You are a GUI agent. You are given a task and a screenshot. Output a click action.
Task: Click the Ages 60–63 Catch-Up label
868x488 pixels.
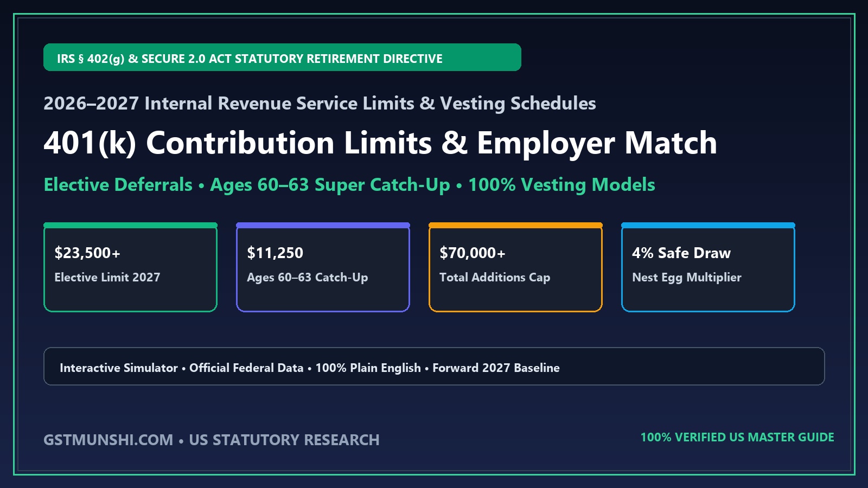coord(308,277)
